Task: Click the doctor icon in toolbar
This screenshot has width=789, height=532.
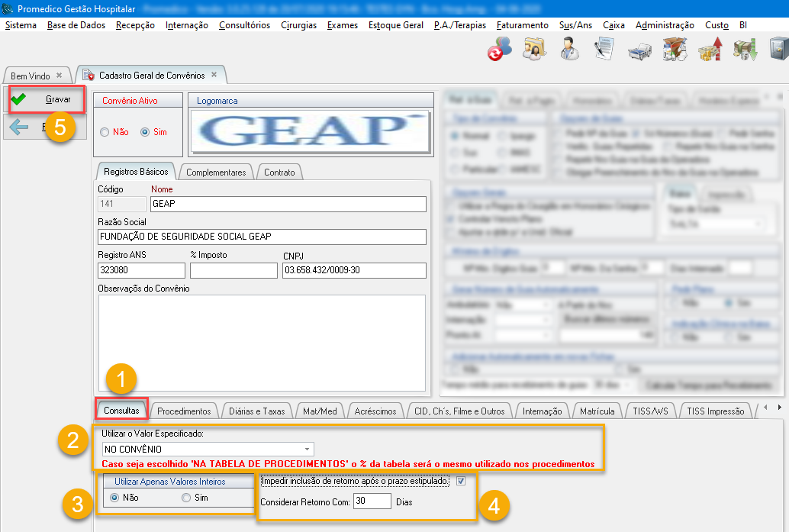Action: click(570, 51)
